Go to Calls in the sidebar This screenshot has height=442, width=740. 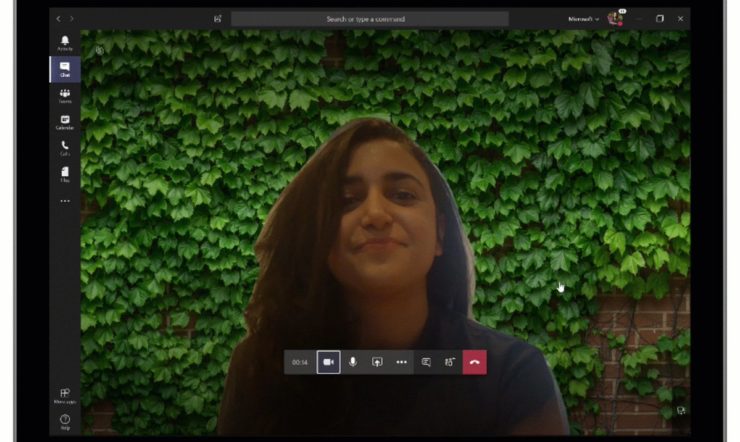coord(65,148)
